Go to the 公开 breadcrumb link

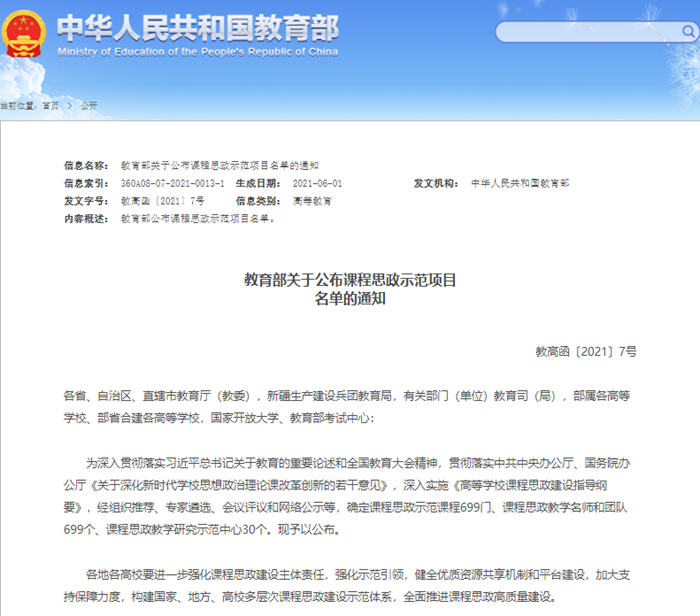click(x=88, y=106)
